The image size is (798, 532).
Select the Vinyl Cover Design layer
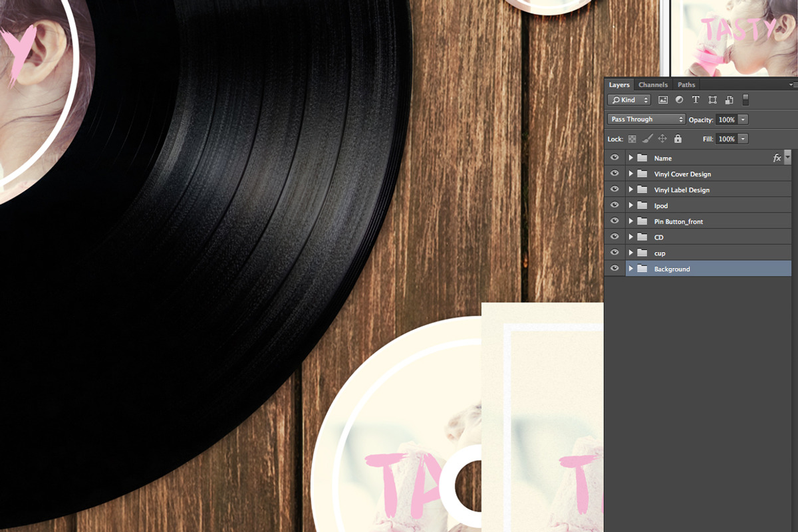click(x=708, y=174)
